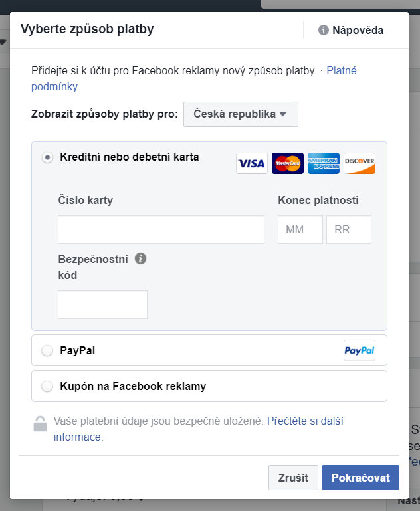This screenshot has width=420, height=511.
Task: Select Kupón na Facebook reklamy option
Action: coord(47,386)
